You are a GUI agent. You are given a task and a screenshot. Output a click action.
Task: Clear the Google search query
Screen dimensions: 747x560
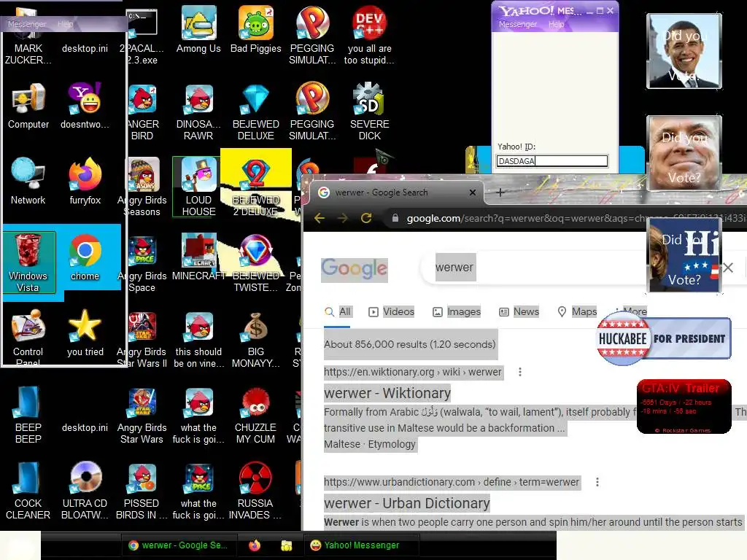pyautogui.click(x=727, y=268)
